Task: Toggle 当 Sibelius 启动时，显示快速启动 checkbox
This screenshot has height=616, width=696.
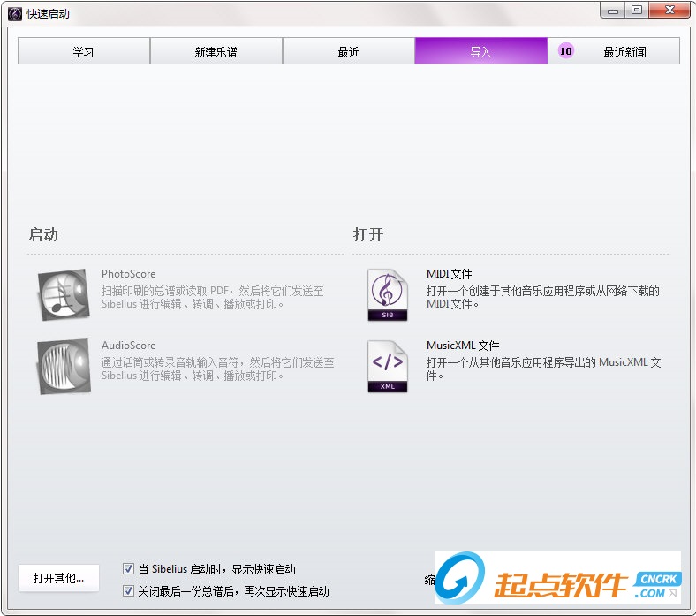Action: [128, 568]
